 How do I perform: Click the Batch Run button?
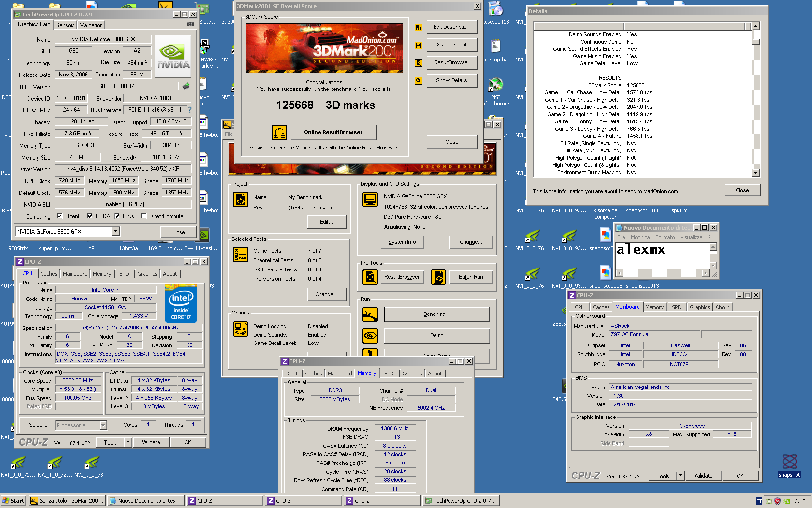(x=471, y=277)
